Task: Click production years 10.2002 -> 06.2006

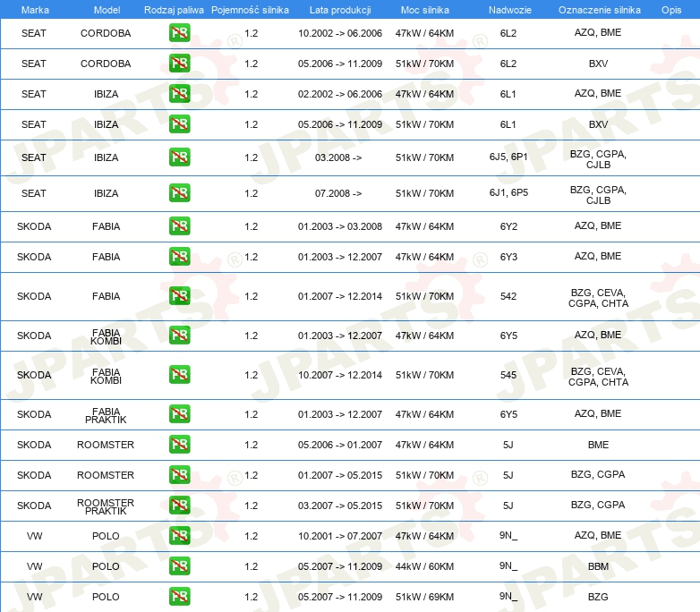Action: 340,33
